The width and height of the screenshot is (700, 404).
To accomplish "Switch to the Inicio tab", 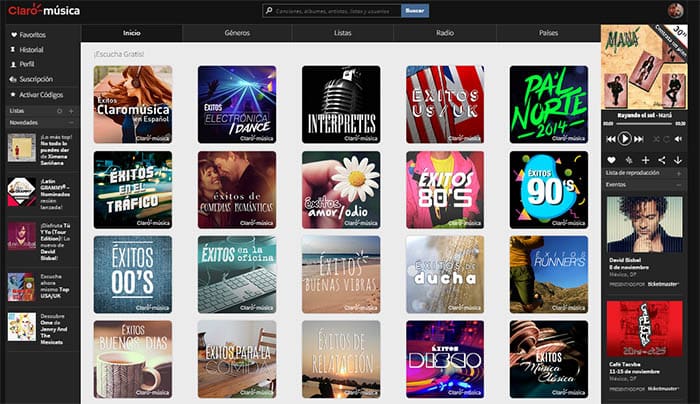I will [132, 33].
